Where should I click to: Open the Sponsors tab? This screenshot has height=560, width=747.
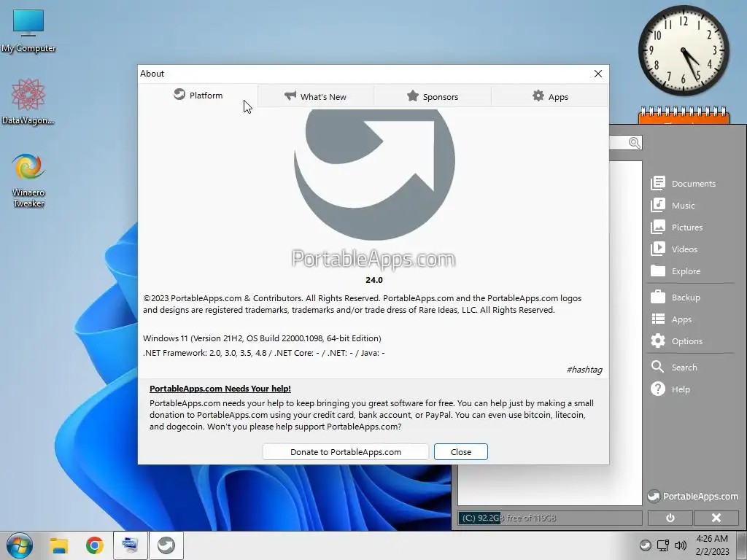click(433, 96)
